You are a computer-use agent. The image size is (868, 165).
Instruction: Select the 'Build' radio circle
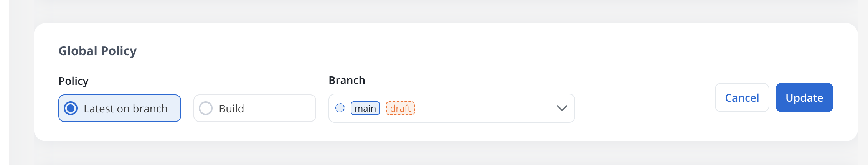point(206,109)
